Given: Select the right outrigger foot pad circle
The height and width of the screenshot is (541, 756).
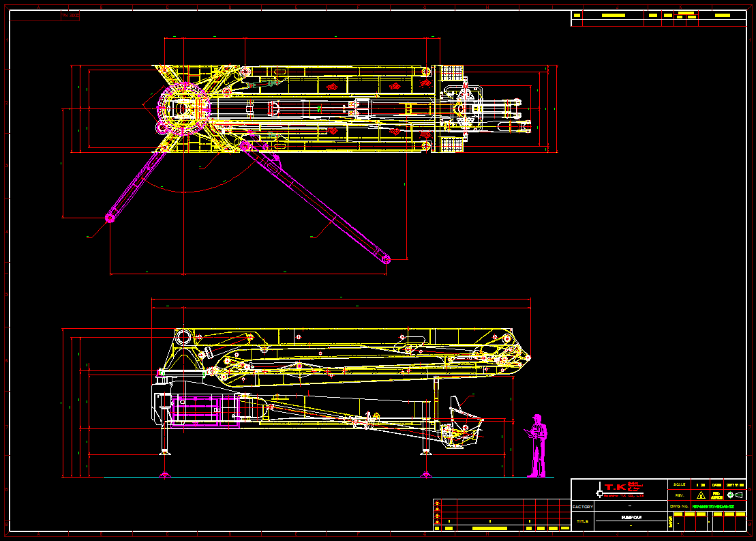Looking at the screenshot, I should [x=386, y=259].
